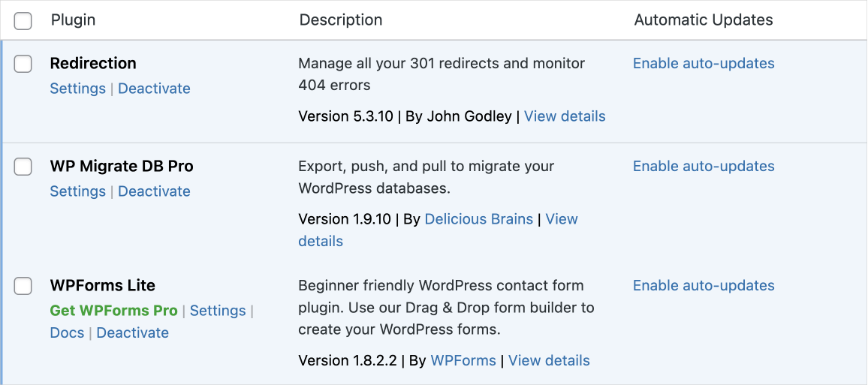Visit WPForms author link
The width and height of the screenshot is (868, 385).
tap(463, 361)
